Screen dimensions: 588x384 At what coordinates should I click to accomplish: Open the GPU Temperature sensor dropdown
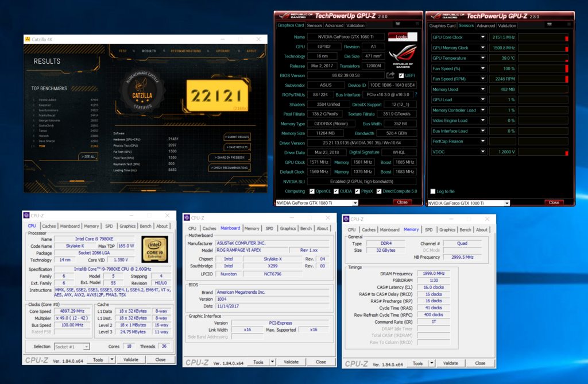pyautogui.click(x=483, y=58)
